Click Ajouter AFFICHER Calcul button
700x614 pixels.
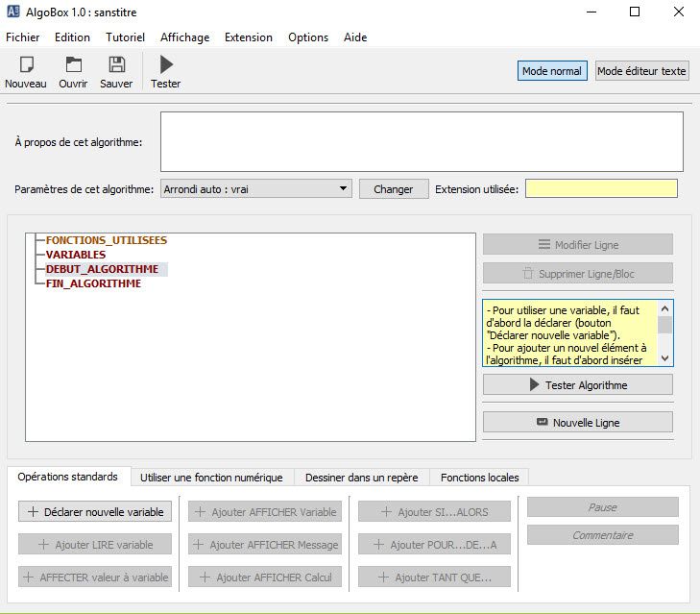pos(265,577)
